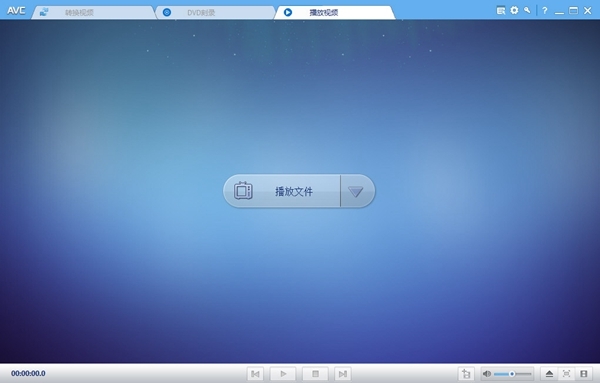Click the task list icon in title bar
This screenshot has width=600, height=383.
point(501,10)
